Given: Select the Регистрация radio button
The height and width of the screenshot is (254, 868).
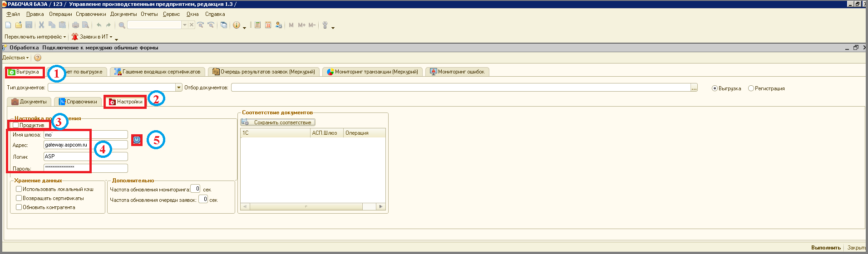Looking at the screenshot, I should (751, 88).
